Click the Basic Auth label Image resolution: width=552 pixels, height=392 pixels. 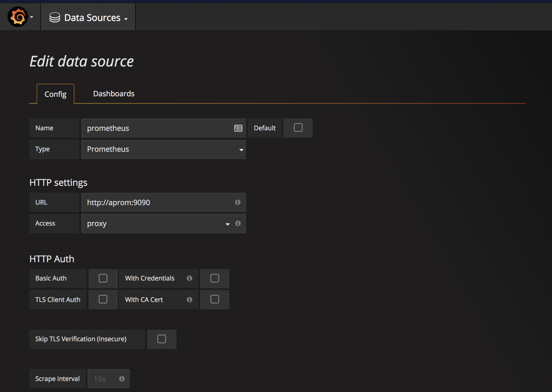tap(51, 278)
